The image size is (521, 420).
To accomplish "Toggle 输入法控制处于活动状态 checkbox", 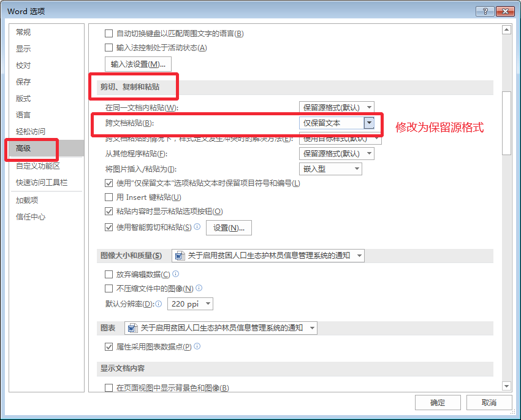I will pos(108,47).
